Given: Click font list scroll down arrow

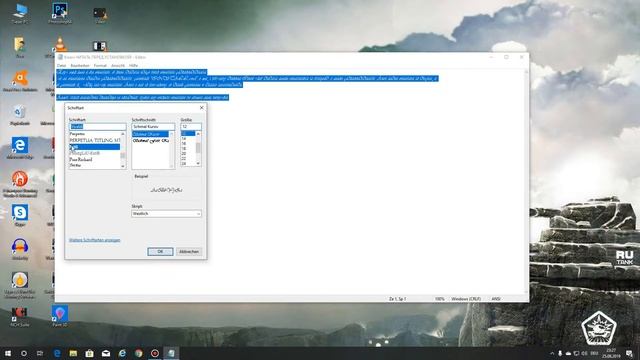Looking at the screenshot, I should pyautogui.click(x=123, y=166).
